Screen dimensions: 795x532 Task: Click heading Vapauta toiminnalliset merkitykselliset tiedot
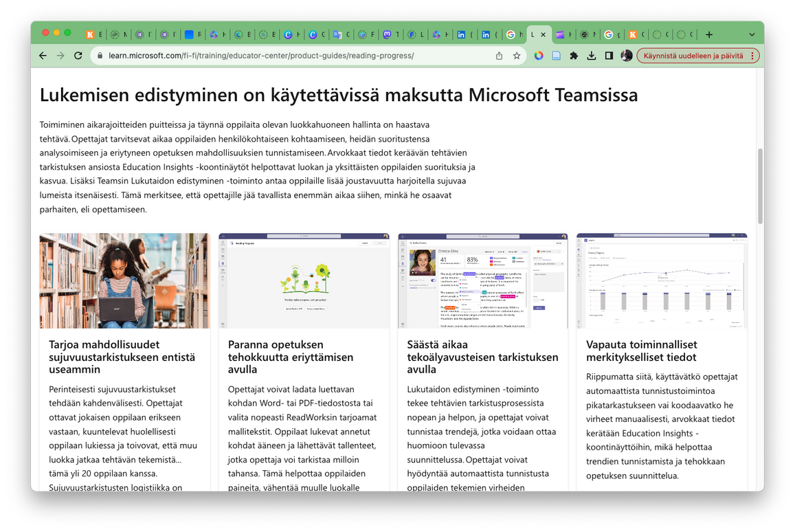(x=641, y=351)
